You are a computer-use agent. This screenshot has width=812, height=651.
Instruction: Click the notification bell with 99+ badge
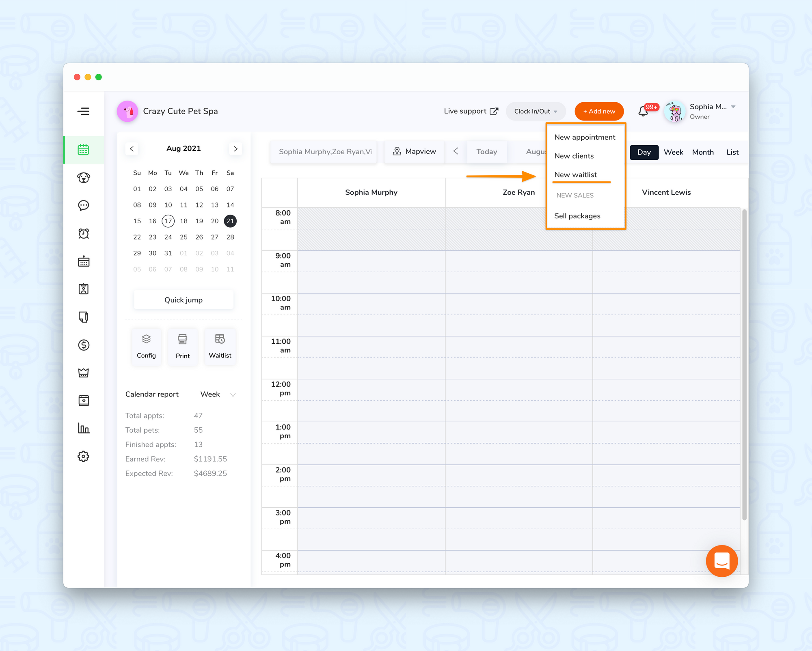(x=643, y=111)
